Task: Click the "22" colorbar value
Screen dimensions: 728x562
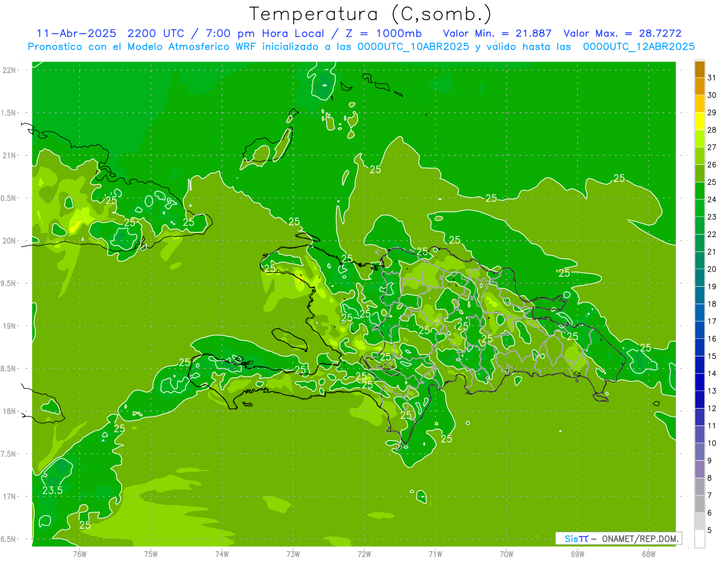Action: click(712, 234)
